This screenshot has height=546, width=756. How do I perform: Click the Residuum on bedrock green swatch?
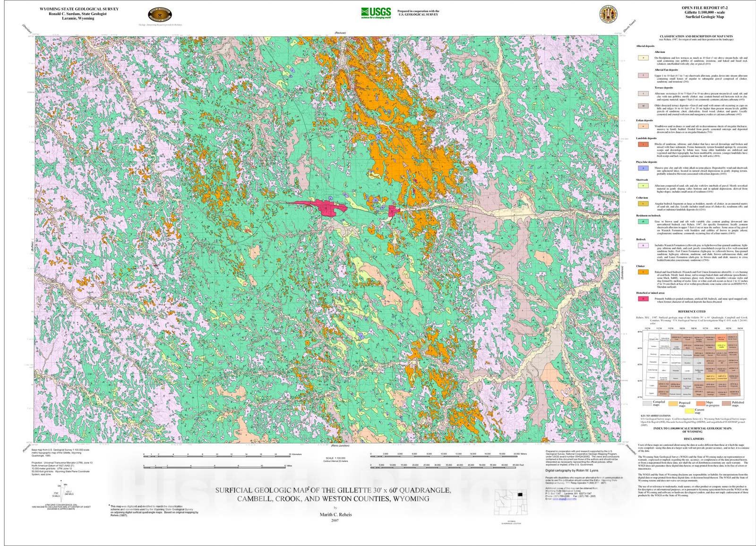(643, 222)
